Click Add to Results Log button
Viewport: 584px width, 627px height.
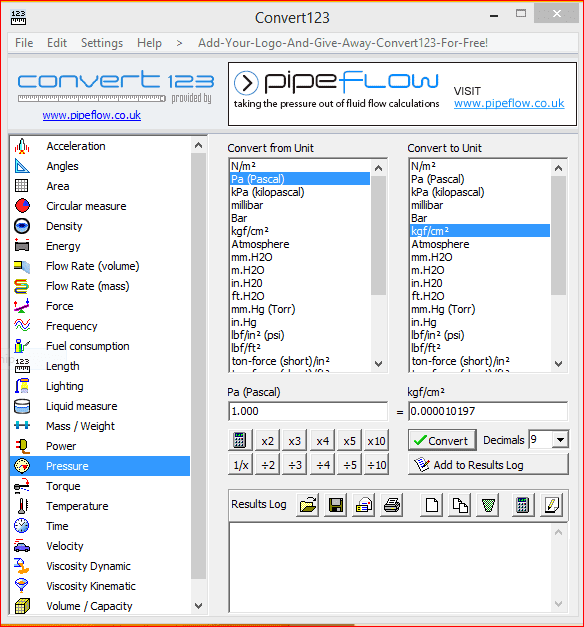point(488,465)
